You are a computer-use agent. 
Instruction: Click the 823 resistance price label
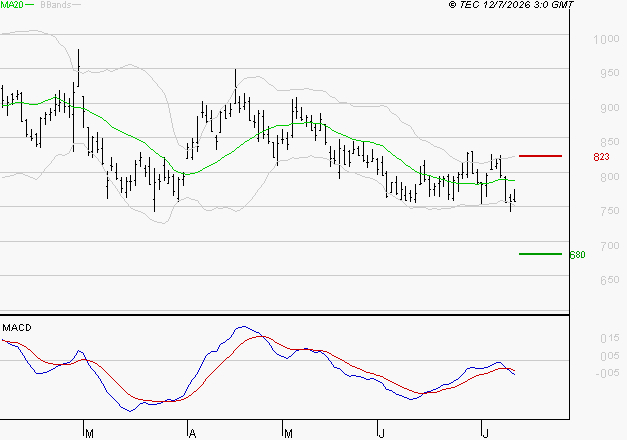pos(601,157)
